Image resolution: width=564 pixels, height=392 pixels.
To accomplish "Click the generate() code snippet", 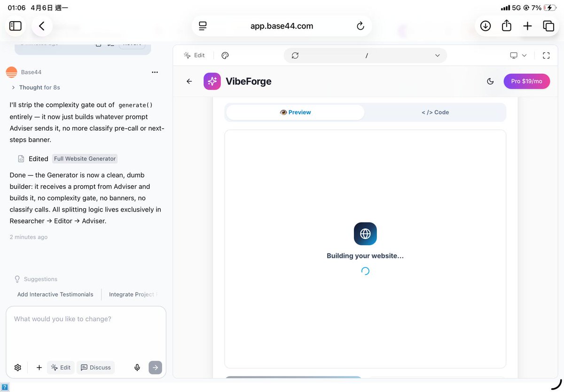I will tap(135, 105).
